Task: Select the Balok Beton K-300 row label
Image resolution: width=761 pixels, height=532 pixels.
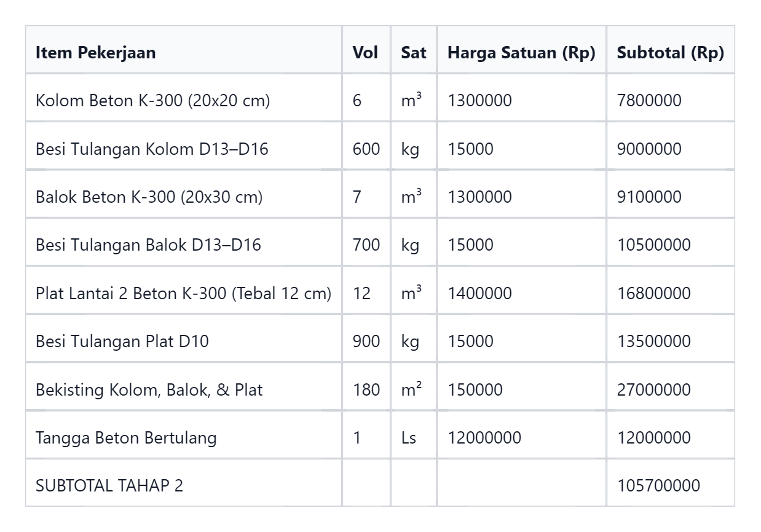Action: pyautogui.click(x=184, y=197)
